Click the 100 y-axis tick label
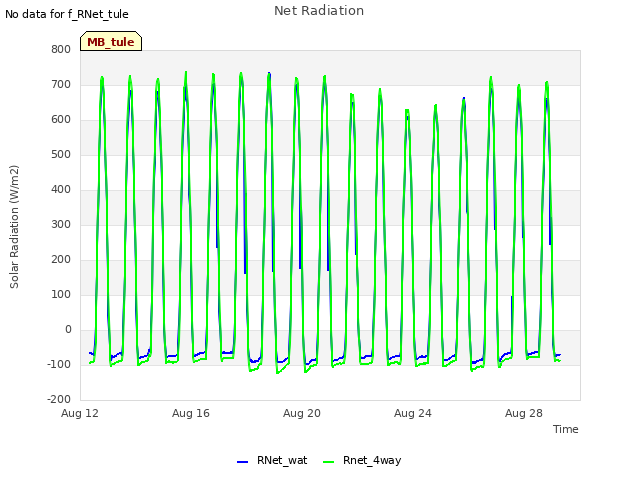The image size is (640, 480). [61, 294]
